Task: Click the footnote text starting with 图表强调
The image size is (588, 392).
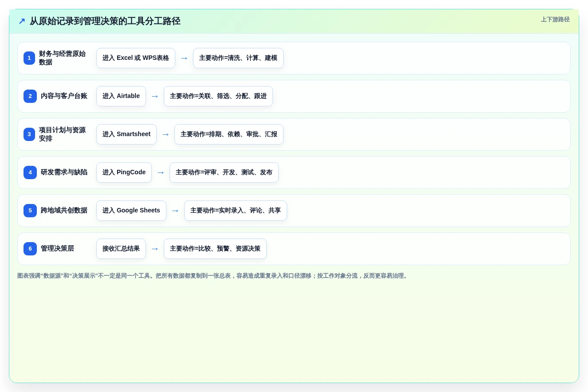Action: click(x=213, y=276)
